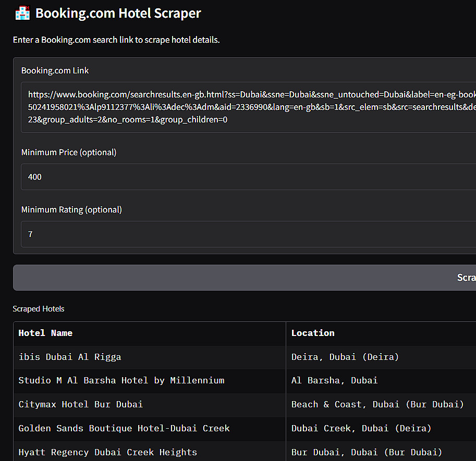Click the Hotel Name column header

150,333
